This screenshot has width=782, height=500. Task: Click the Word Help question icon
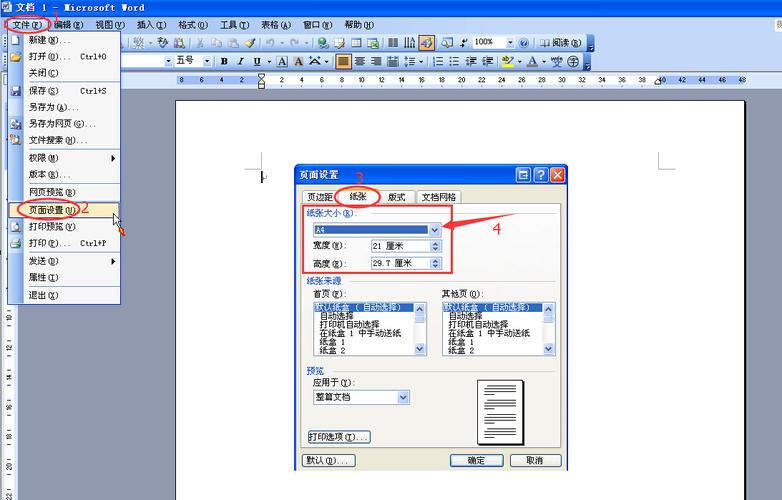click(524, 43)
